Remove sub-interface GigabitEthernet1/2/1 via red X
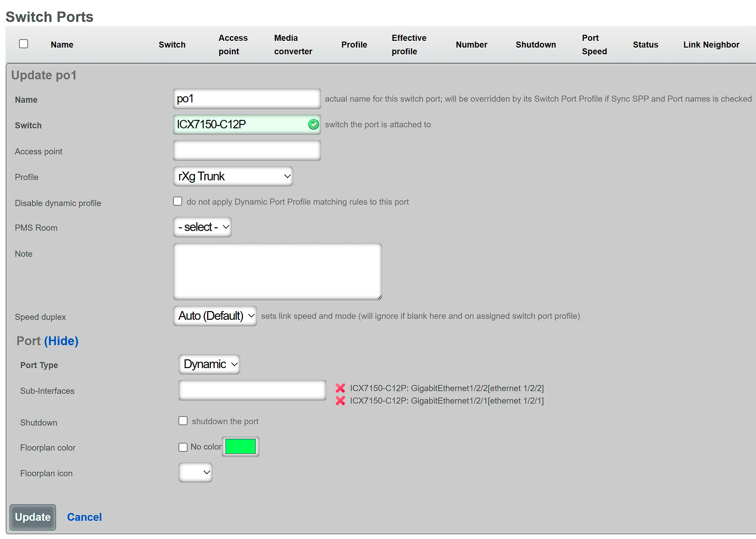The height and width of the screenshot is (539, 756). [x=340, y=401]
